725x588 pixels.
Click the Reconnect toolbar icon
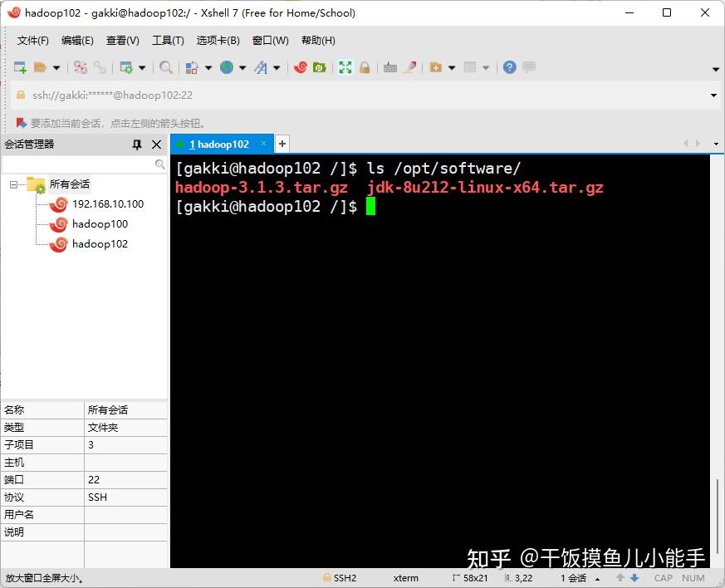coord(100,67)
